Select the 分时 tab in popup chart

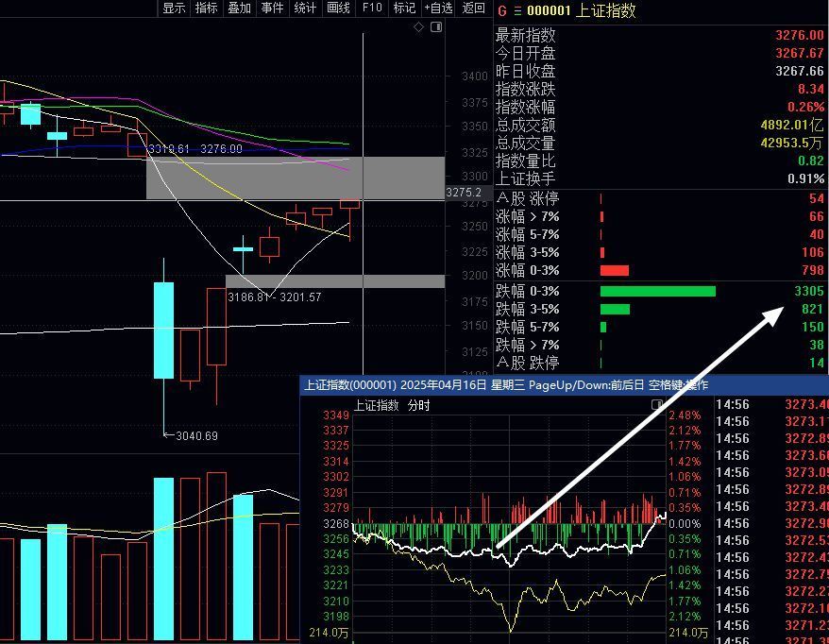point(418,406)
